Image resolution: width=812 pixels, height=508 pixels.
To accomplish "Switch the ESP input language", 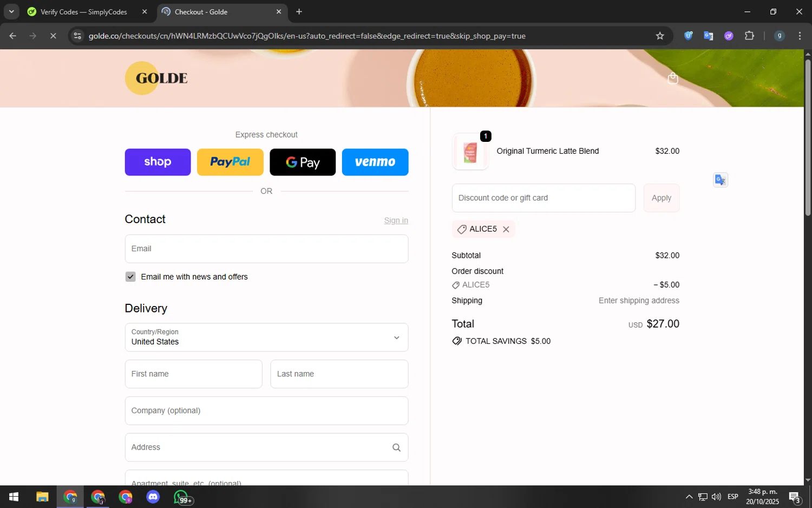I will pyautogui.click(x=733, y=497).
